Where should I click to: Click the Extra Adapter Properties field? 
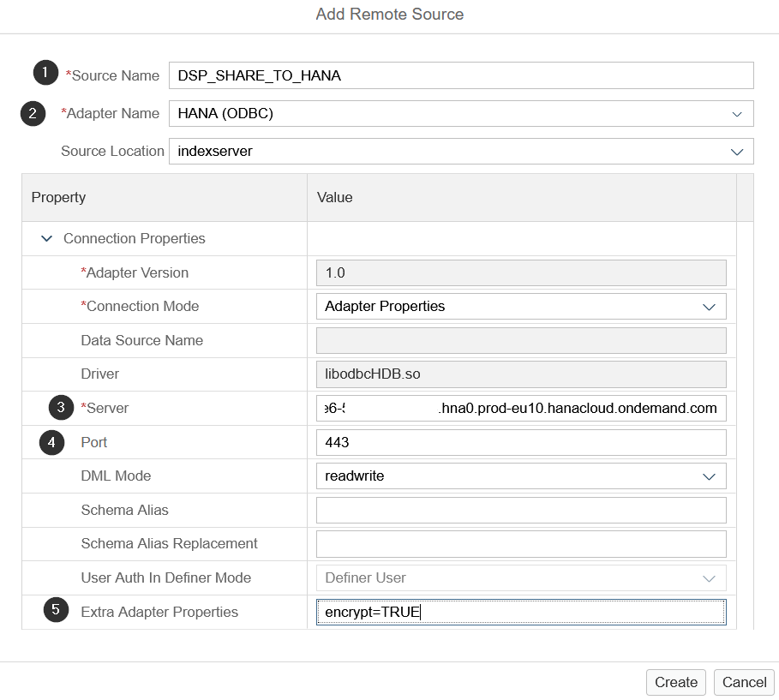(x=521, y=612)
